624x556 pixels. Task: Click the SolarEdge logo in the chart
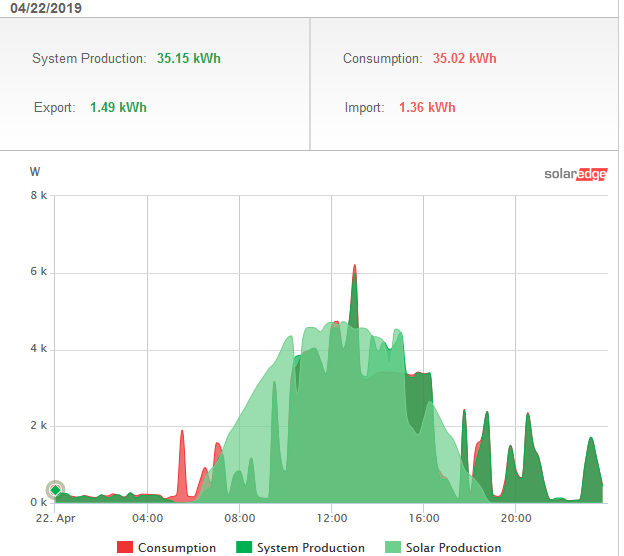(x=576, y=174)
